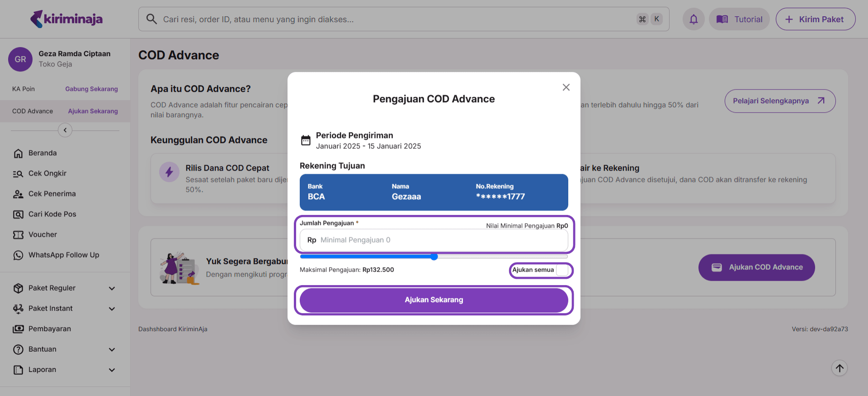Expand the Laporan dropdown arrow
868x396 pixels.
(112, 370)
